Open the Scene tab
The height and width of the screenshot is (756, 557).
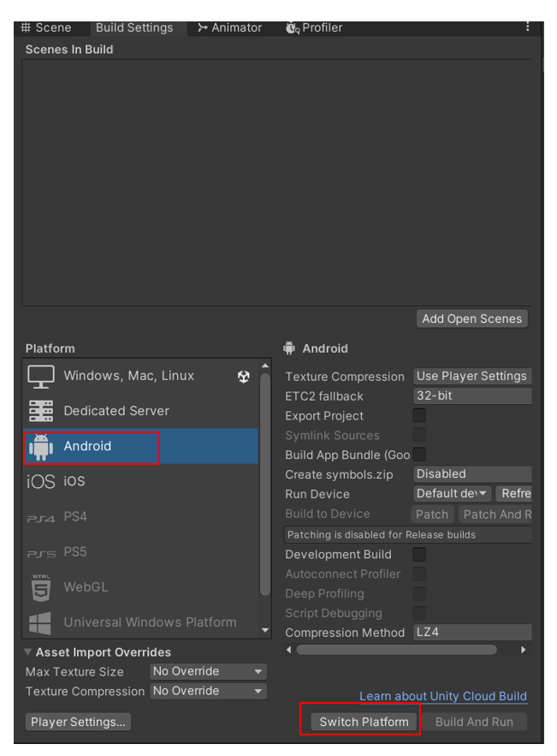tap(46, 28)
